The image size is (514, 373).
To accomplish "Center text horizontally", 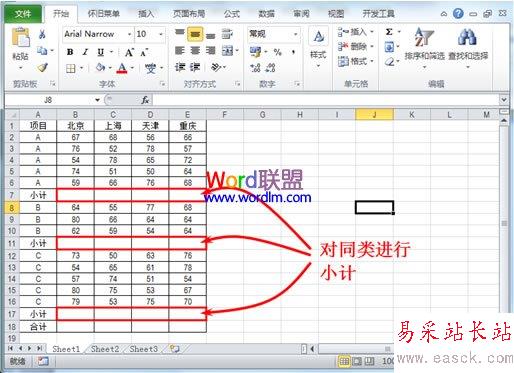I will pyautogui.click(x=195, y=51).
